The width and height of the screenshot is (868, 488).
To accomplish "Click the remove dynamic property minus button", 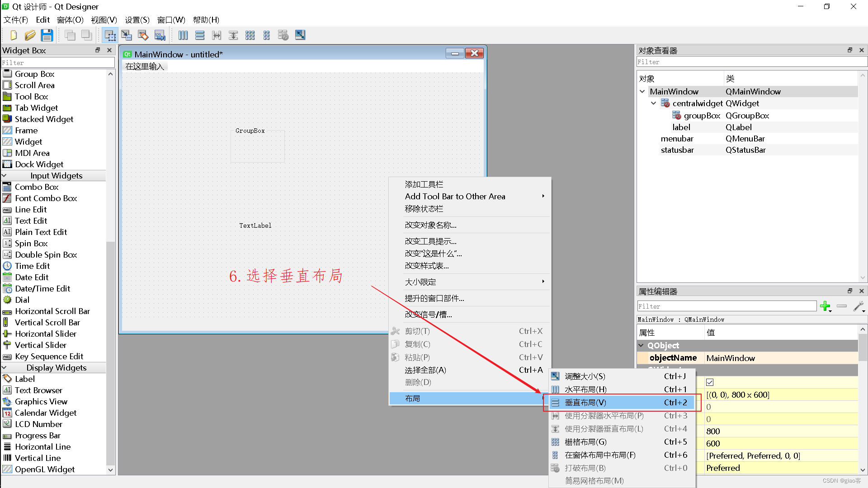I will coord(842,306).
